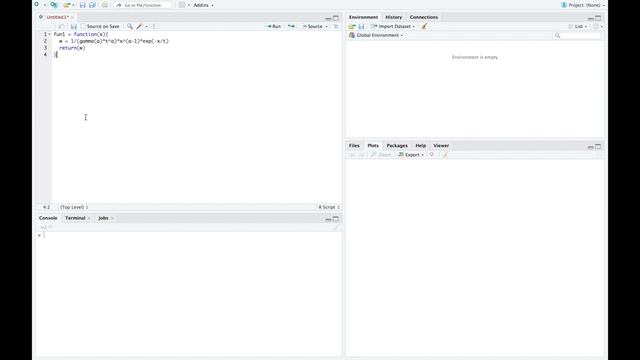This screenshot has height=360, width=640.
Task: Select the Environment tab
Action: tap(363, 17)
